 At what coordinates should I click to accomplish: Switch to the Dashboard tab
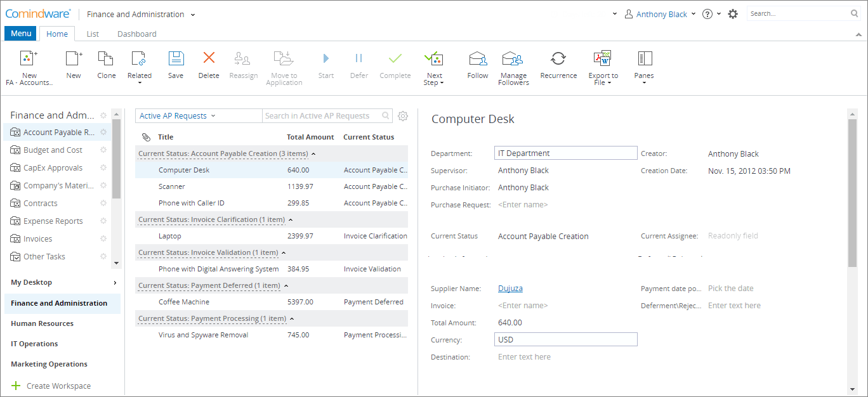[x=136, y=34]
